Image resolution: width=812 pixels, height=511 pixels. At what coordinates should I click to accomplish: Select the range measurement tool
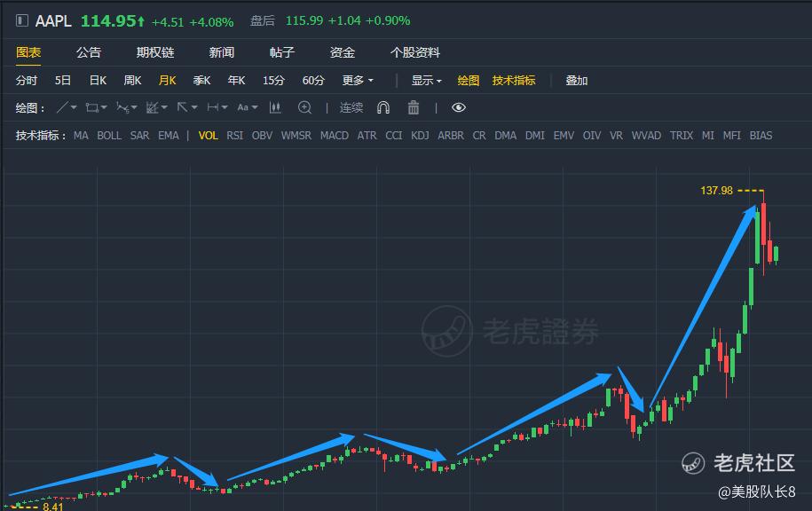212,107
